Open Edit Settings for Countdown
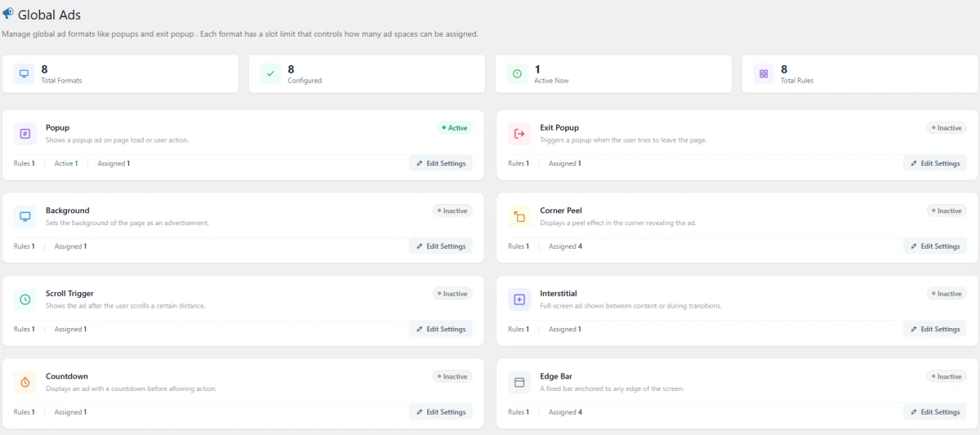This screenshot has height=435, width=980. click(x=441, y=412)
